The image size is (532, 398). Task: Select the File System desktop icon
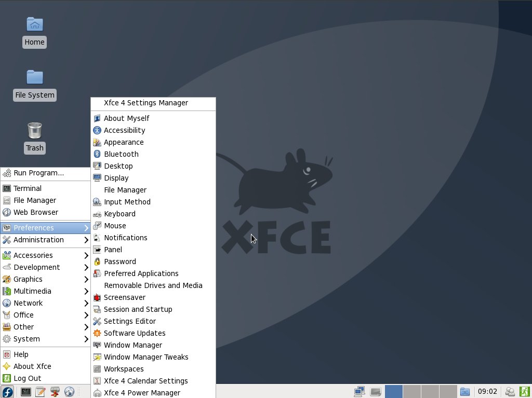click(35, 77)
